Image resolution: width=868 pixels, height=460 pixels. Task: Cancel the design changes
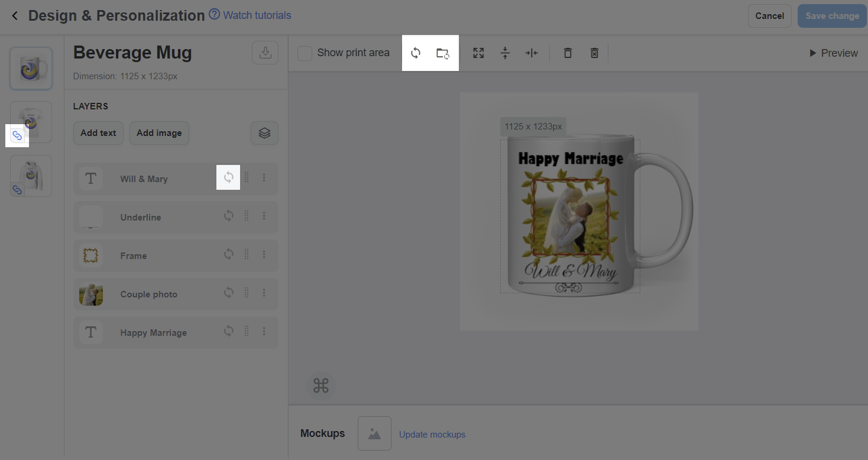pyautogui.click(x=769, y=16)
